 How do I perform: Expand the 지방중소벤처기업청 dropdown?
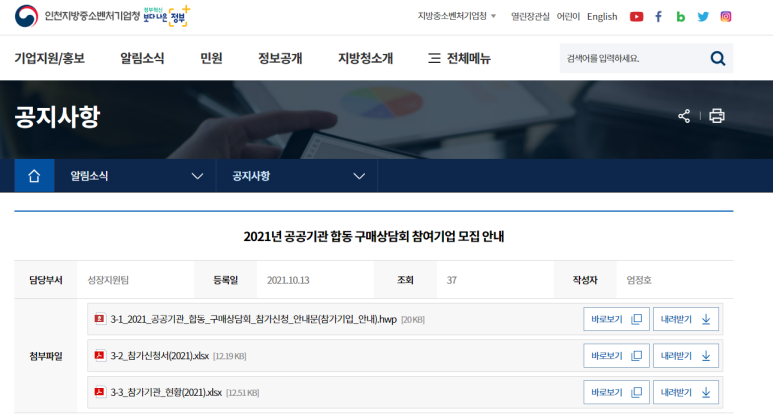(x=457, y=16)
